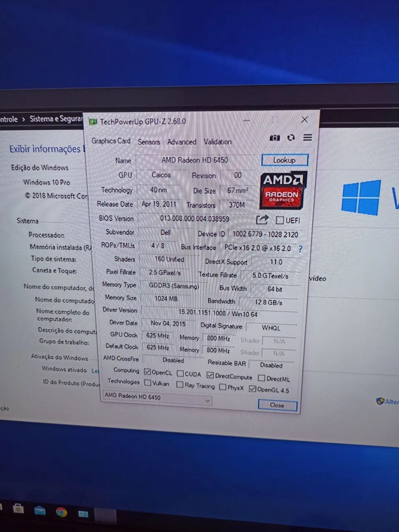Click the Texture Fillrate value 5.0 GTexel/s
This screenshot has width=399, height=532.
point(270,276)
